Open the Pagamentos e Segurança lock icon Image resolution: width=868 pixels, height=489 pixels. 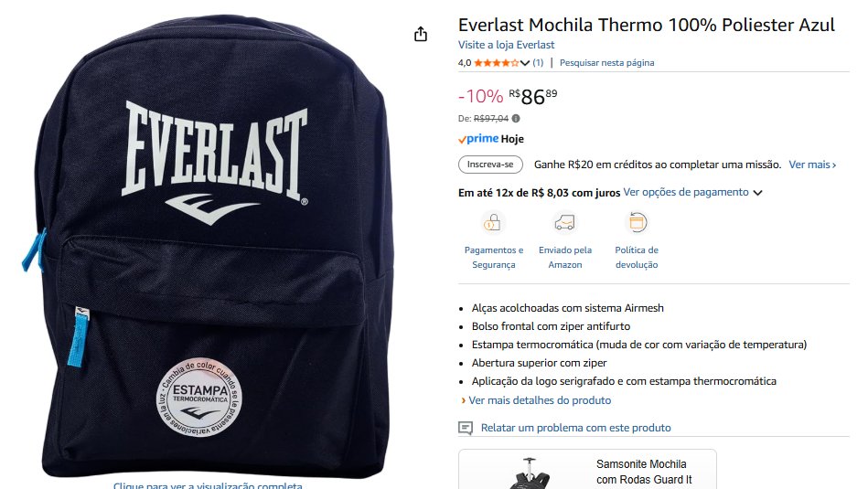(493, 222)
